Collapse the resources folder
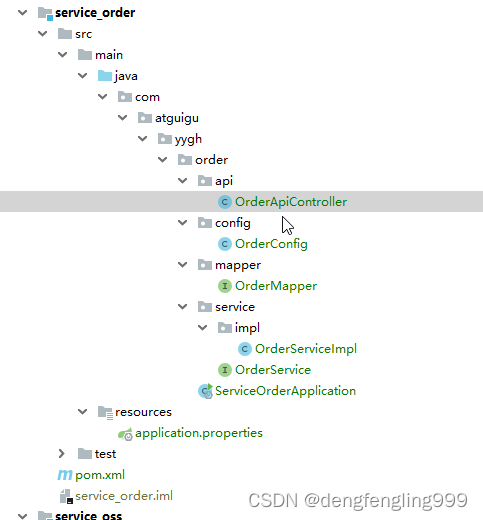This screenshot has width=483, height=520. (82, 412)
